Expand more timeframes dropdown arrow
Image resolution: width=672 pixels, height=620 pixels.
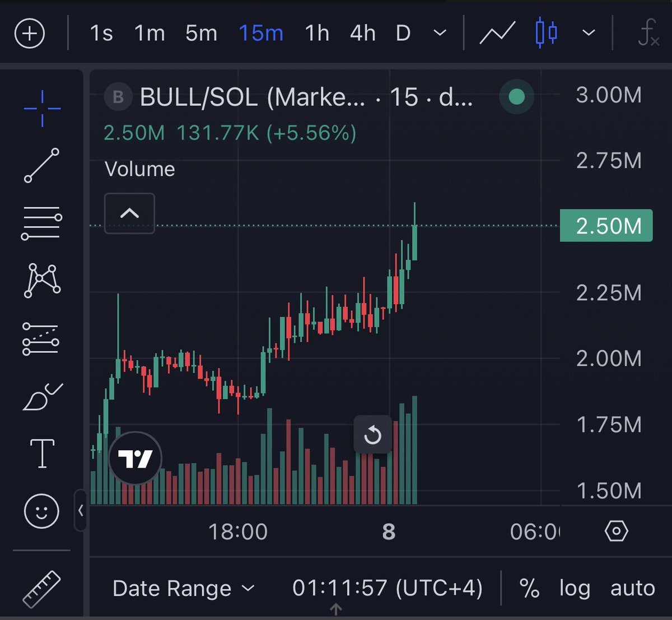click(x=440, y=33)
